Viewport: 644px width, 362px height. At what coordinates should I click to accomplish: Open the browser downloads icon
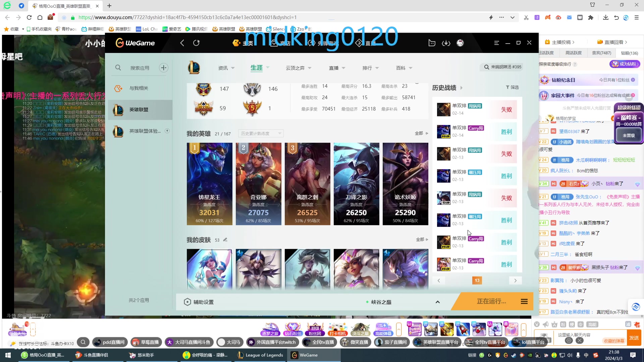tap(605, 17)
